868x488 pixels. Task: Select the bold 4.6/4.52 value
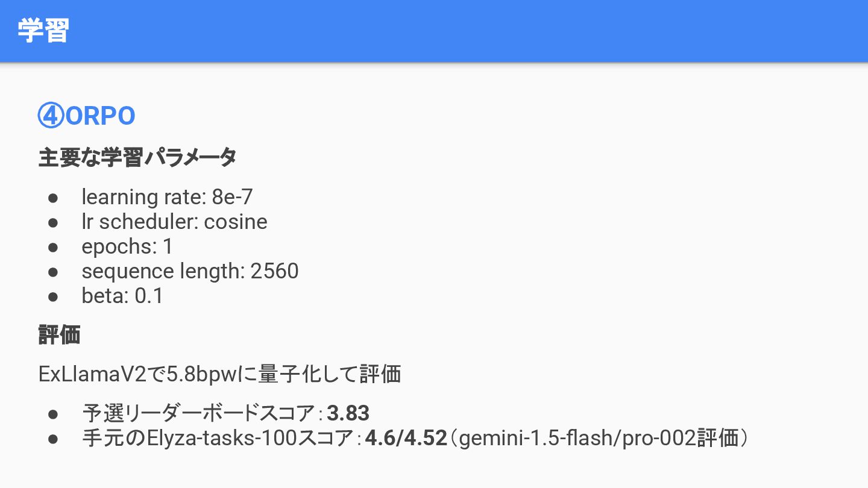(x=406, y=438)
